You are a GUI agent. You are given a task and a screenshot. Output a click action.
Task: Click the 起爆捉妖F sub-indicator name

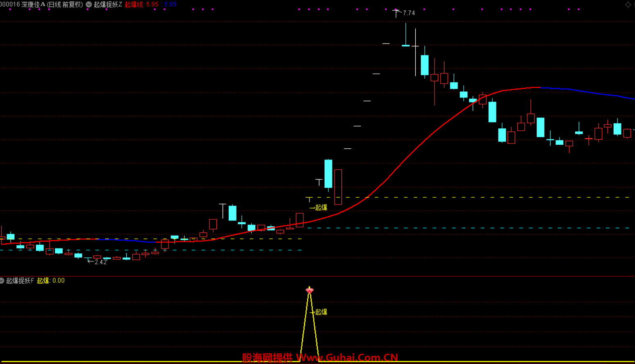point(20,280)
